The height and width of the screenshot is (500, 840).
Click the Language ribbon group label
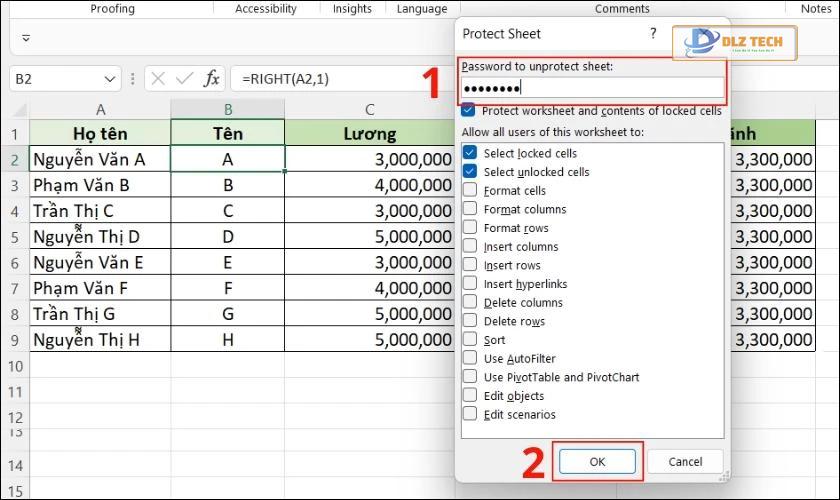click(x=422, y=9)
